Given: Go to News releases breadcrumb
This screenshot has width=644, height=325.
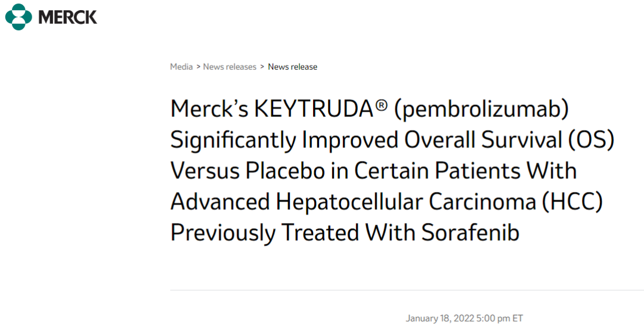Looking at the screenshot, I should pos(230,67).
